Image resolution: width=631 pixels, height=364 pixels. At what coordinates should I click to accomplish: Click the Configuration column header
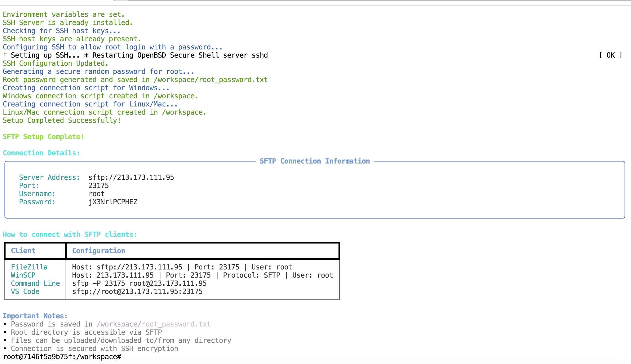click(98, 250)
